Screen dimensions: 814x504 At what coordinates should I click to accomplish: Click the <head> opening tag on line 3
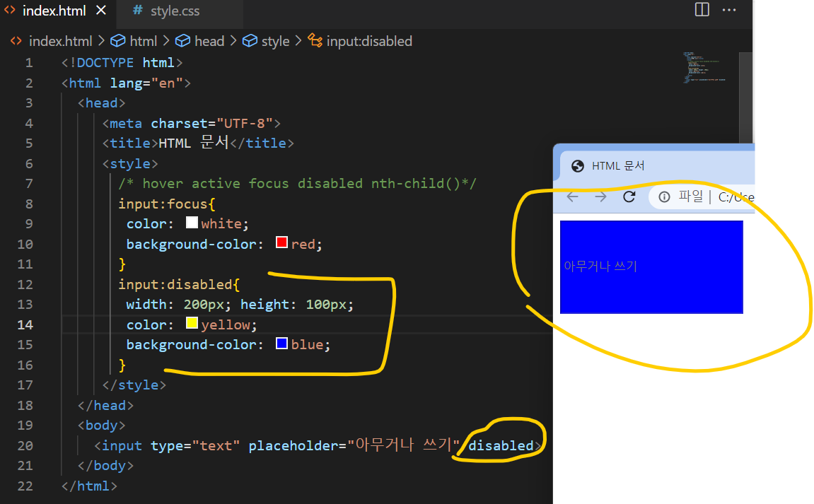[x=102, y=103]
